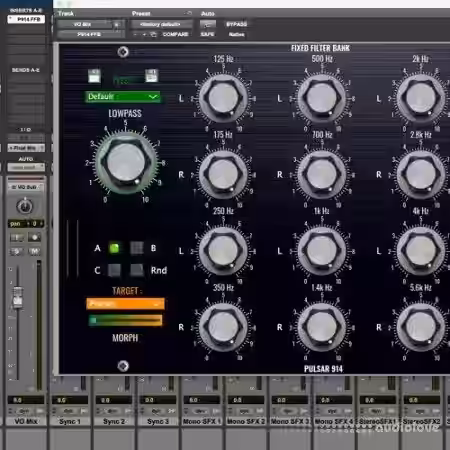Screen dimensions: 450x450
Task: Activate snapshot B
Action: click(137, 248)
